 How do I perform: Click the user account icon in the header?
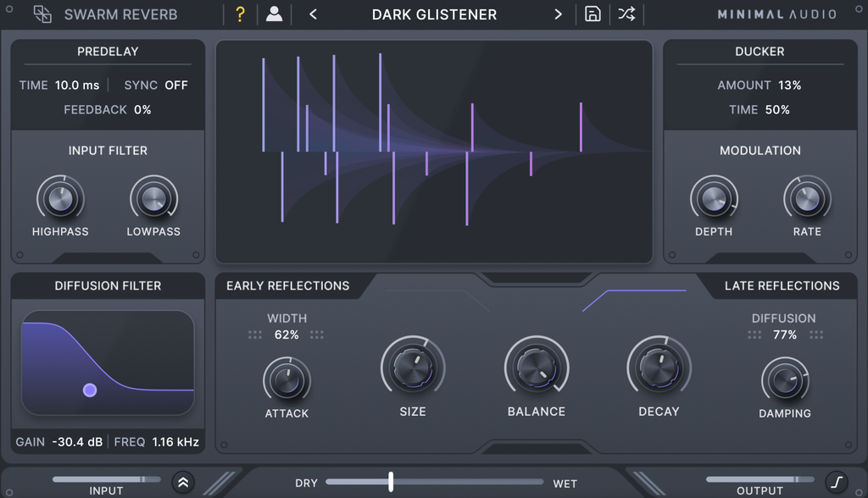click(274, 14)
